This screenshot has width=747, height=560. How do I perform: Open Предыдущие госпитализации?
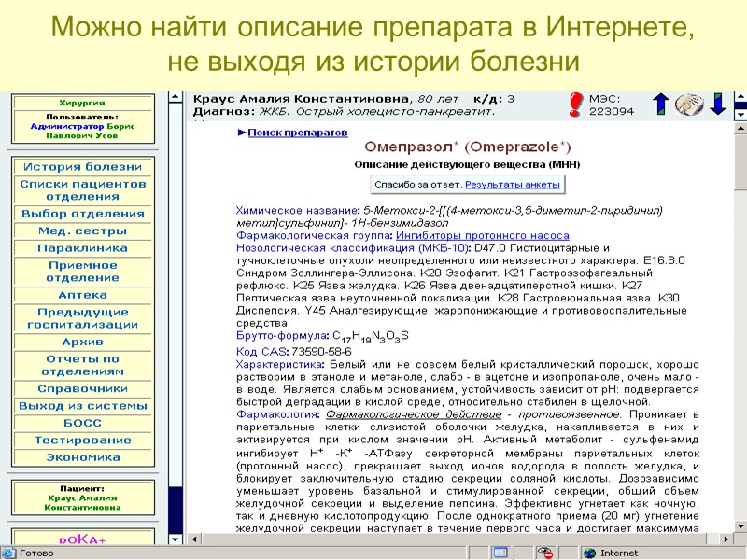click(x=83, y=318)
